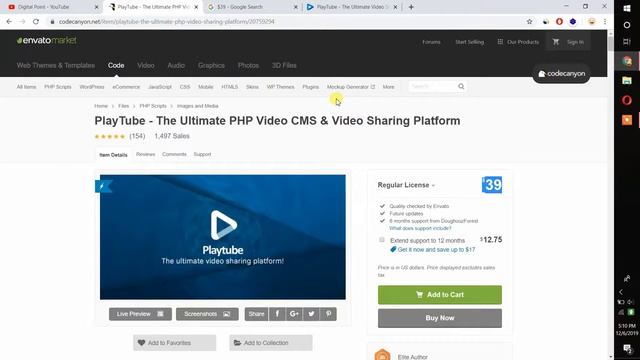Image resolution: width=640 pixels, height=360 pixels.
Task: Select Web Themes & Templates menu
Action: click(x=56, y=65)
